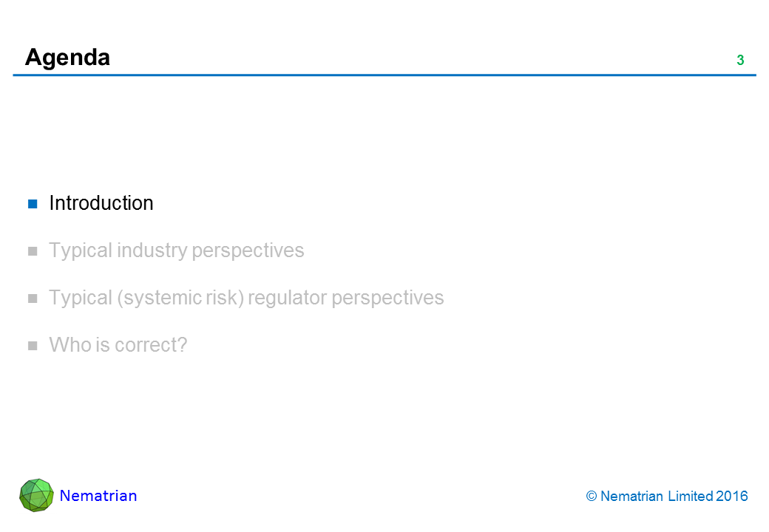This screenshot has height=532, width=769.
Task: Click the © copyright symbol in the footer
Action: click(x=591, y=497)
